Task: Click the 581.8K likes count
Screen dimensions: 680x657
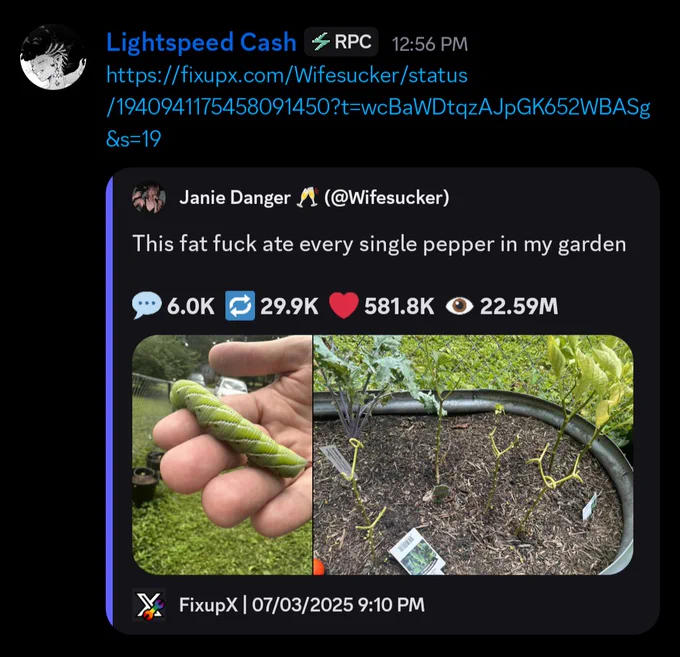Action: (399, 306)
